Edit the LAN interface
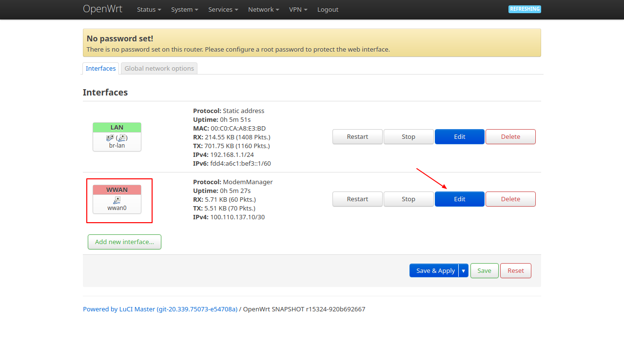 [460, 137]
